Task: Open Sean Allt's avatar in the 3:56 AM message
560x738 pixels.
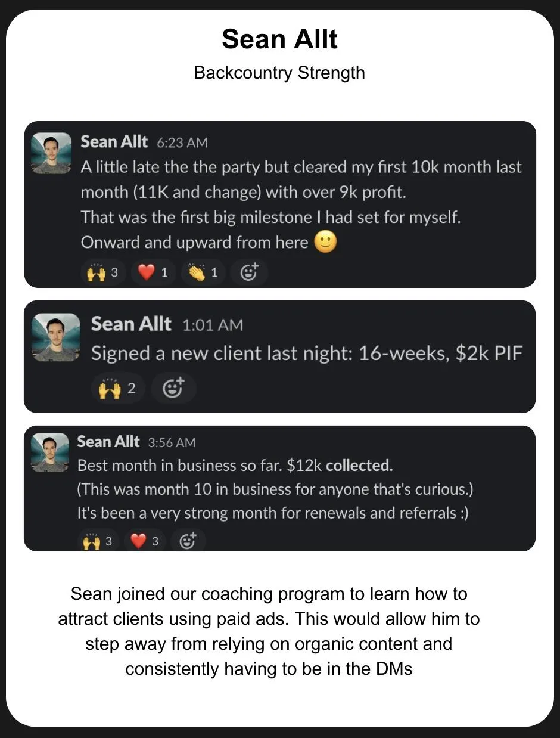Action: pyautogui.click(x=50, y=453)
